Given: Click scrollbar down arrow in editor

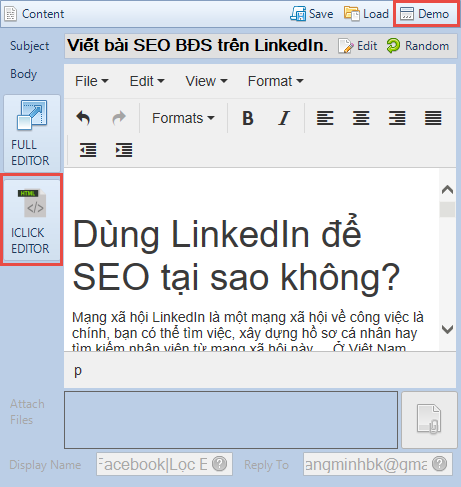Looking at the screenshot, I should tap(447, 329).
